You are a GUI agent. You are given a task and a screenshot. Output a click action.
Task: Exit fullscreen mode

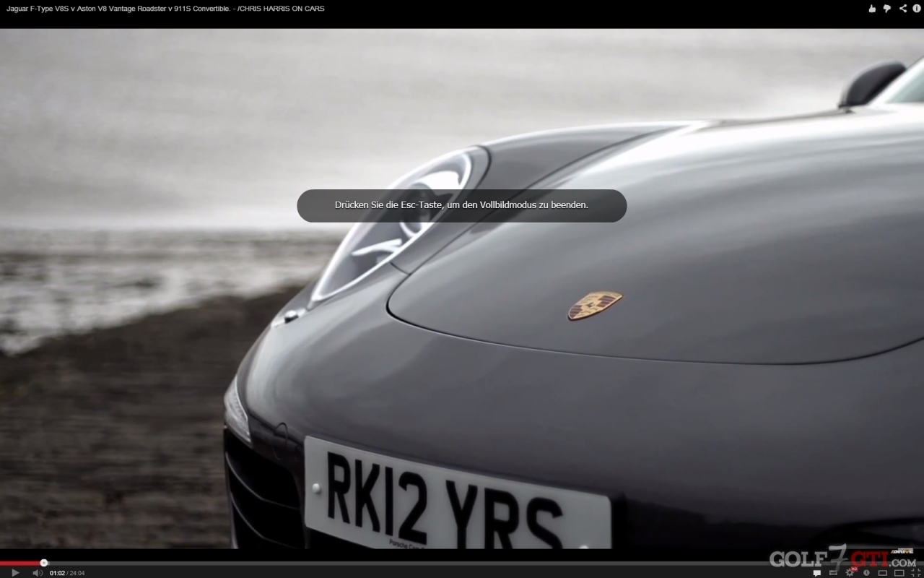point(916,573)
